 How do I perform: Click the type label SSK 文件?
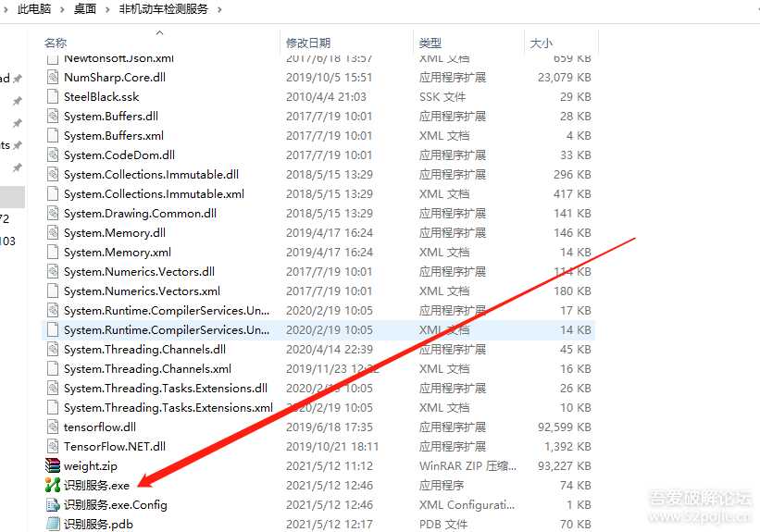[442, 97]
